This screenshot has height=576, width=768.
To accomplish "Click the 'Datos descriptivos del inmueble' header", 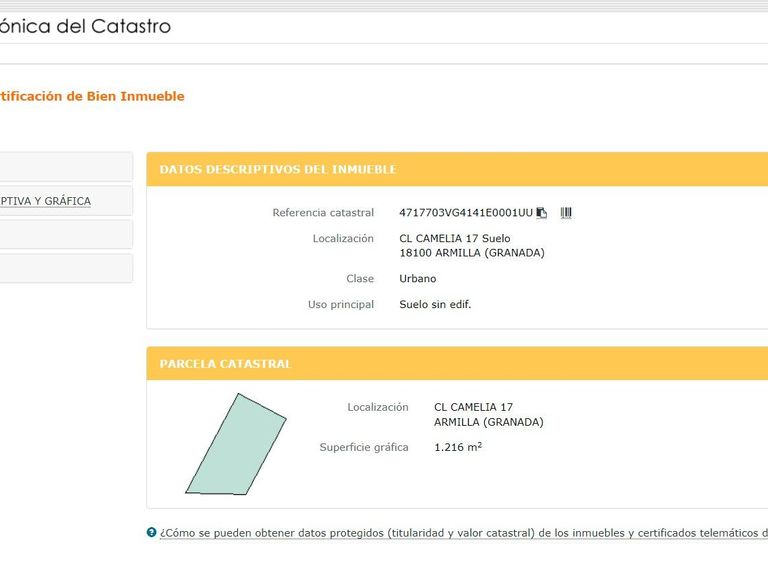I will 278,170.
